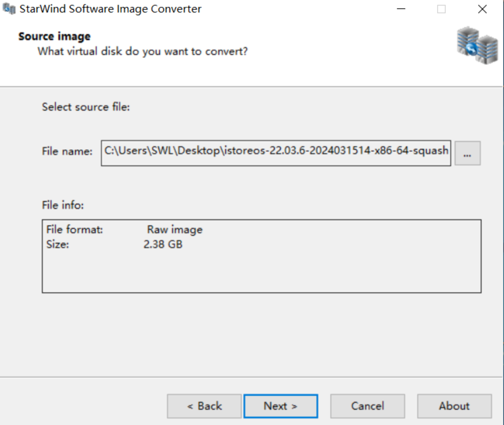This screenshot has width=504, height=425.
Task: Close the StarWind Image Converter window
Action: 482,9
